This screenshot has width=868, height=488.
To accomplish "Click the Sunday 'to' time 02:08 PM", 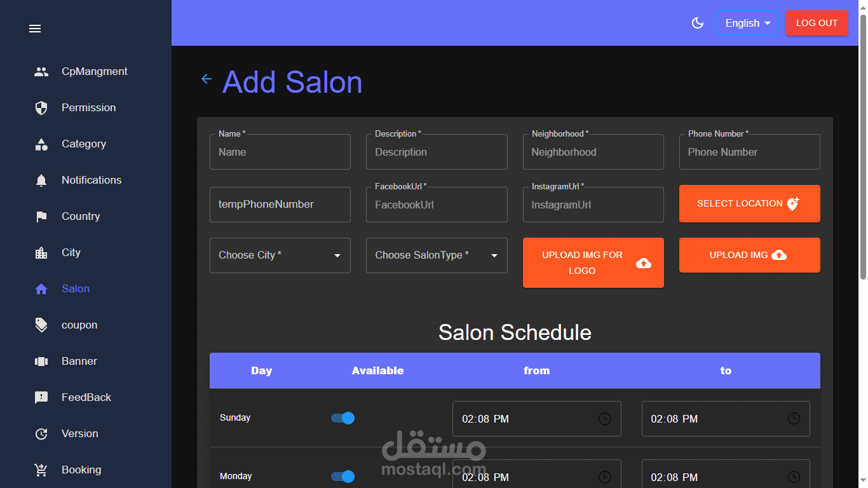I will pyautogui.click(x=674, y=419).
